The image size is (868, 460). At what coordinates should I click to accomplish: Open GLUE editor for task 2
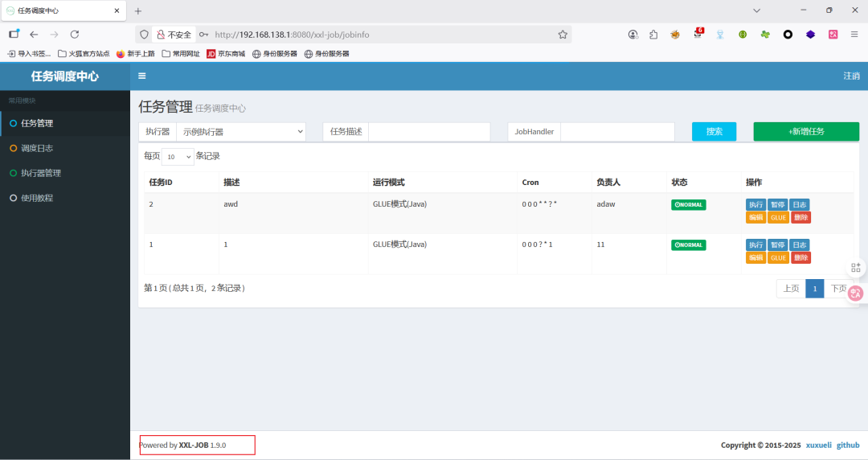coord(778,218)
